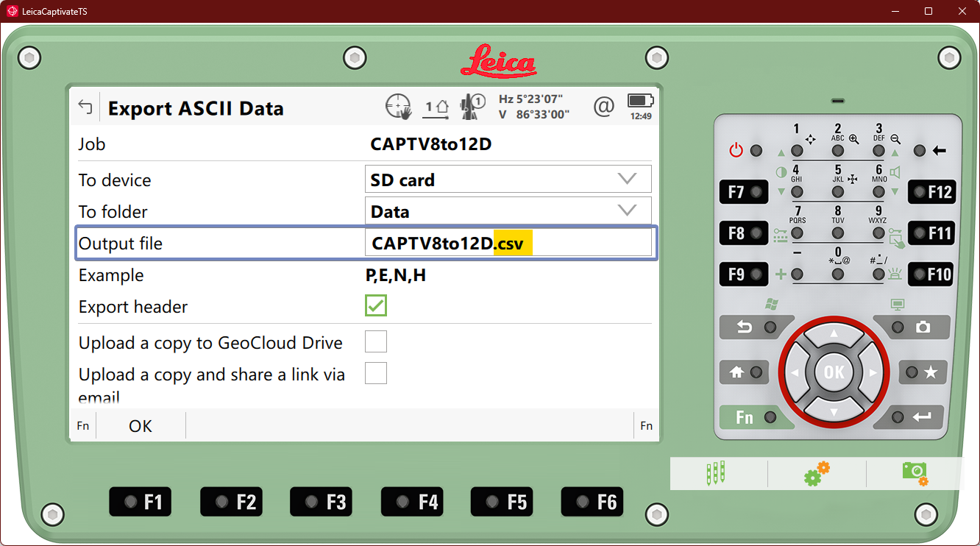
Task: Click the F4 function key
Action: pos(412,502)
